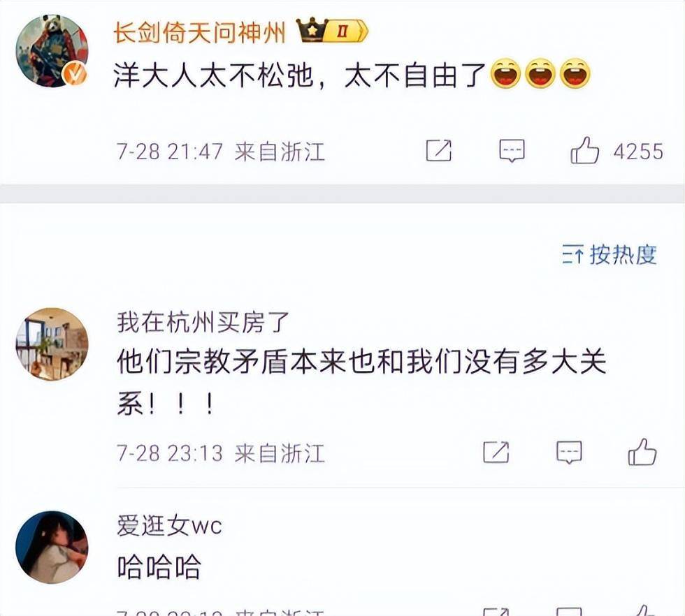Like the comment by 我在杭州买房了
This screenshot has height=616, width=685.
[x=642, y=452]
